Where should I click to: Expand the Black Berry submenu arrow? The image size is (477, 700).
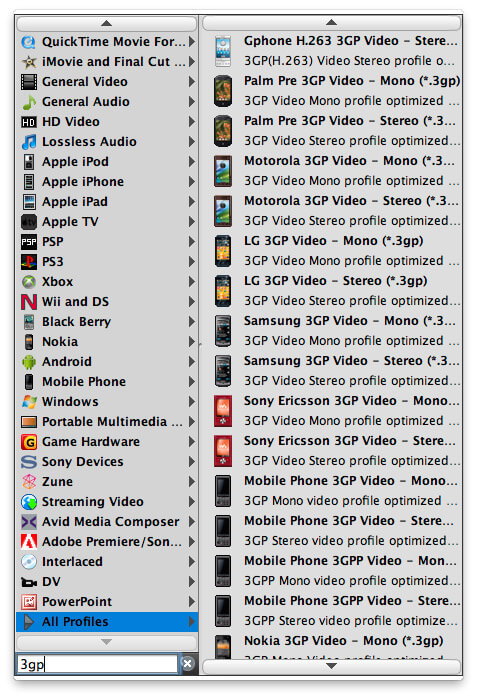[192, 322]
